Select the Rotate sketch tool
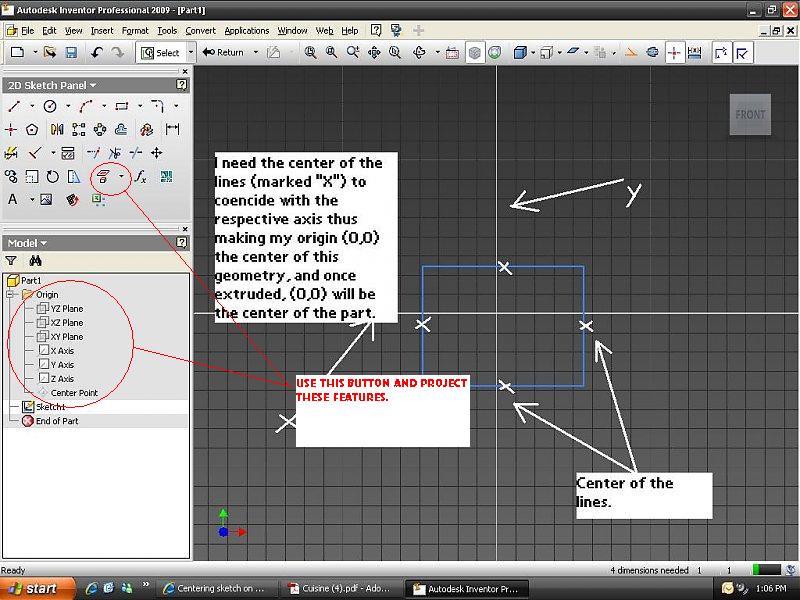Screen dimensions: 800x600 tap(53, 177)
